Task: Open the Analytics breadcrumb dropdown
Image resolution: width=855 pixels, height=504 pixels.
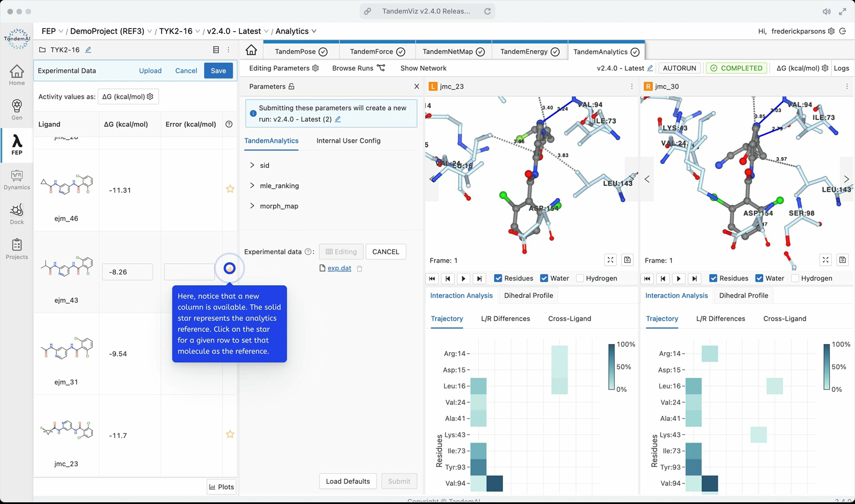Action: (x=296, y=31)
